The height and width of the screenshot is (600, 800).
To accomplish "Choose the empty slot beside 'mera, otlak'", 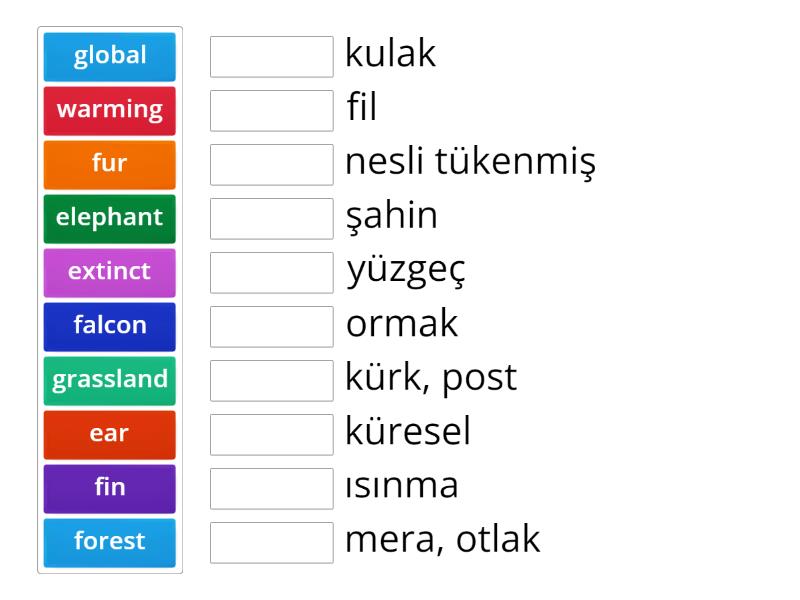I will [272, 543].
